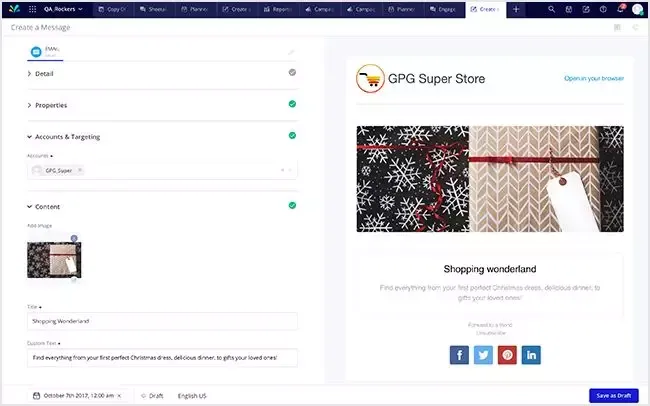650x406 pixels.
Task: Collapse the Accounts & Targeting section
Action: [x=66, y=136]
